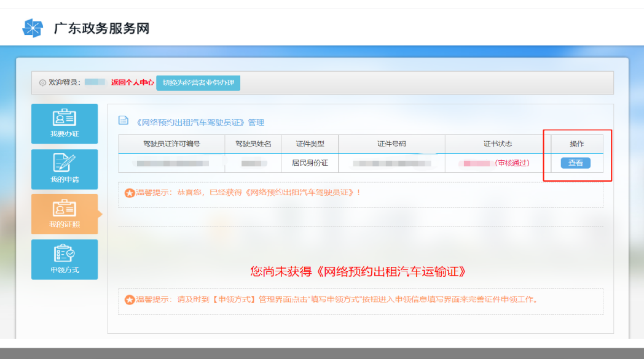Click the round icon before 欢迎登录

tap(42, 83)
